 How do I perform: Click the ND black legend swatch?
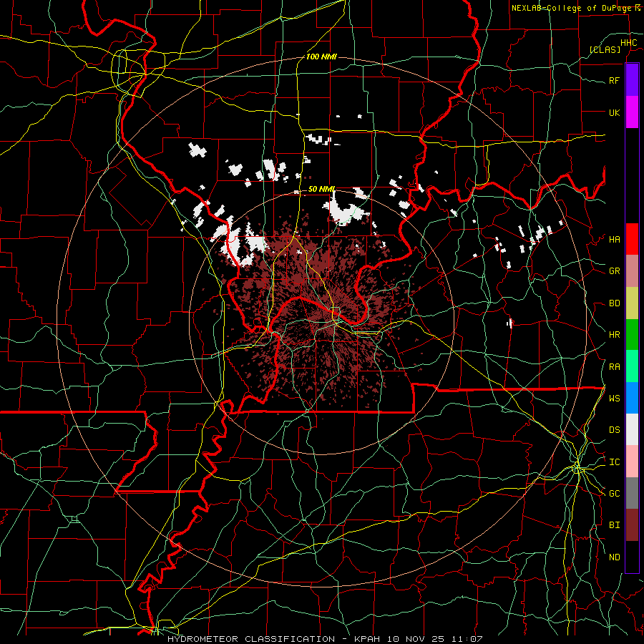(x=632, y=557)
